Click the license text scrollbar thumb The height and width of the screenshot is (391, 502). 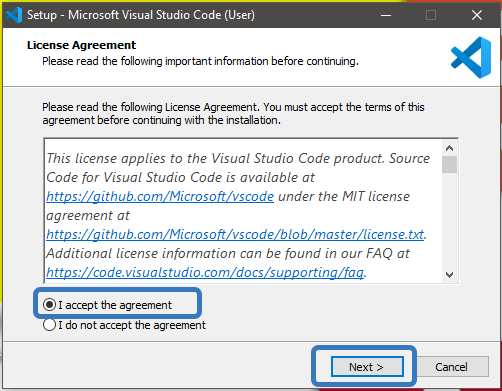pos(449,164)
